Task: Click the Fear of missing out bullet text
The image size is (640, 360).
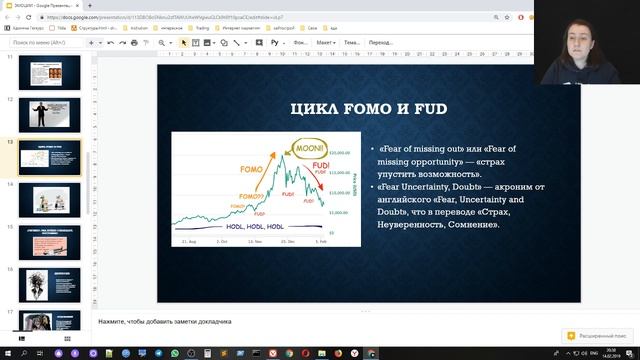Action: (447, 161)
